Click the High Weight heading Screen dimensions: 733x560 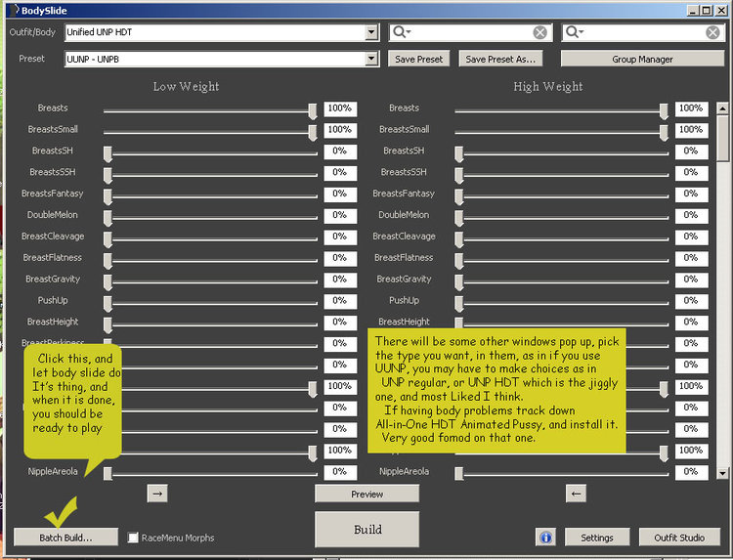click(548, 86)
